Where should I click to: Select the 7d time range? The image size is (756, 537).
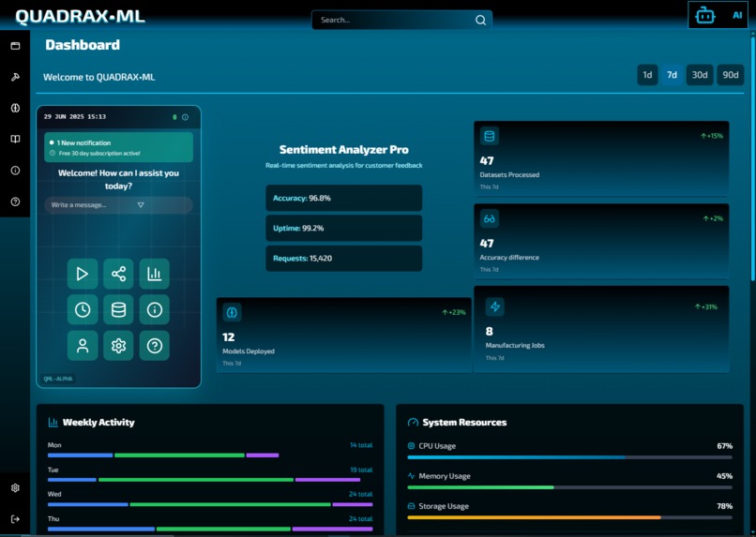[x=673, y=75]
